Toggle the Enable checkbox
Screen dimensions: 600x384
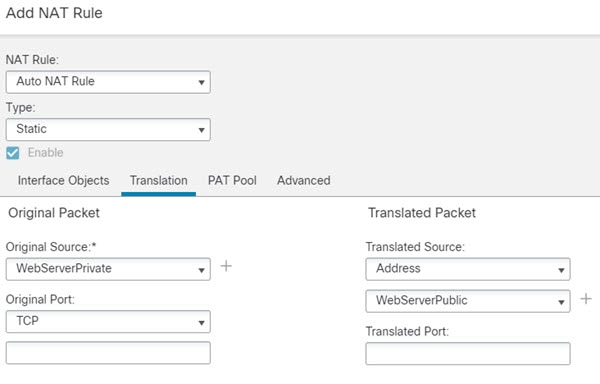[13, 153]
